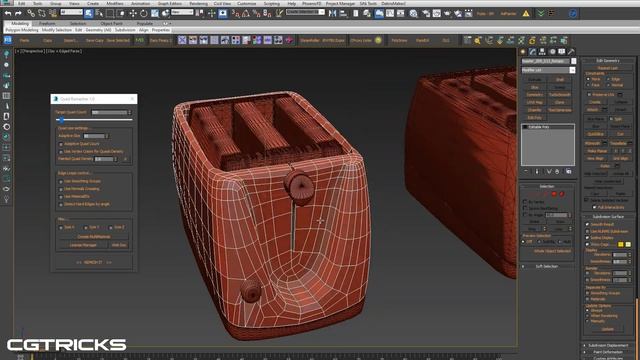The width and height of the screenshot is (640, 360).
Task: Toggle Use MaterialIDs checkbox
Action: (61, 197)
